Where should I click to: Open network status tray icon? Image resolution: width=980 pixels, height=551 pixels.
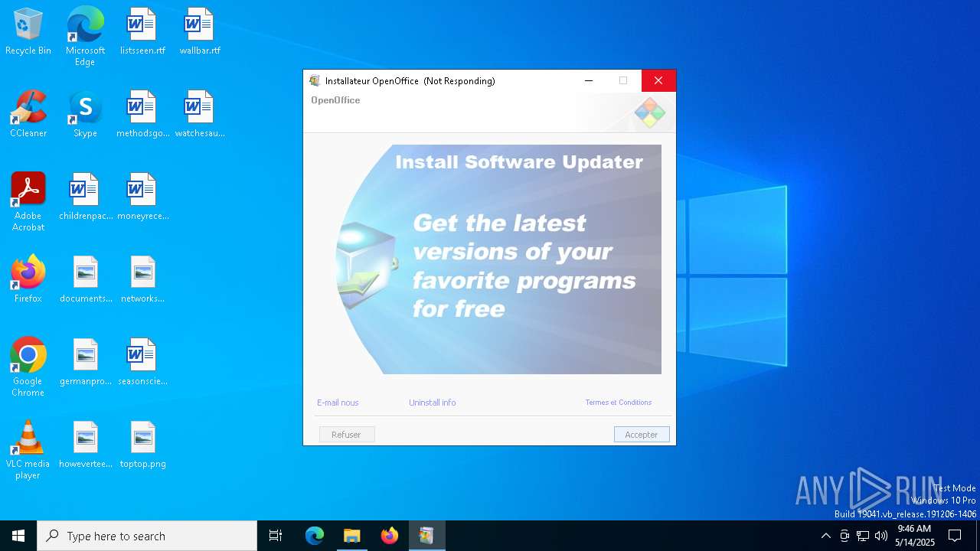click(863, 536)
